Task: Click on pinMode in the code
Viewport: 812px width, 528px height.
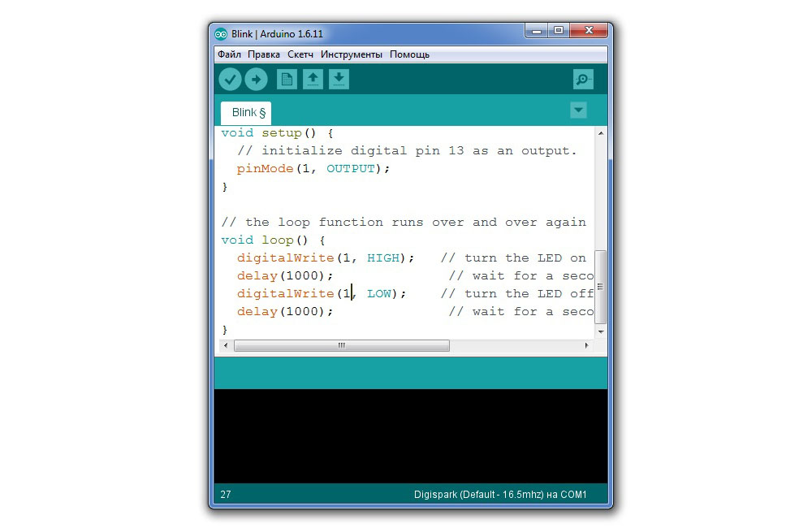Action: click(265, 169)
